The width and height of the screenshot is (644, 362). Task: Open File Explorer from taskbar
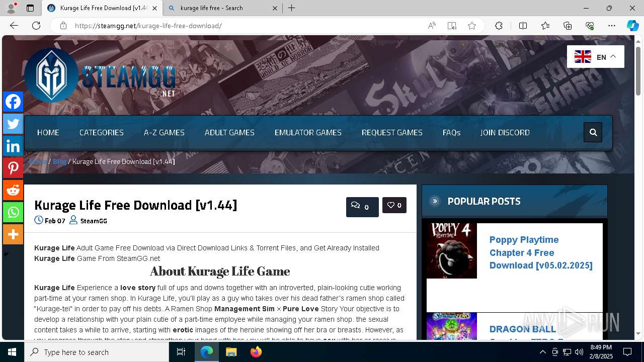(x=231, y=352)
